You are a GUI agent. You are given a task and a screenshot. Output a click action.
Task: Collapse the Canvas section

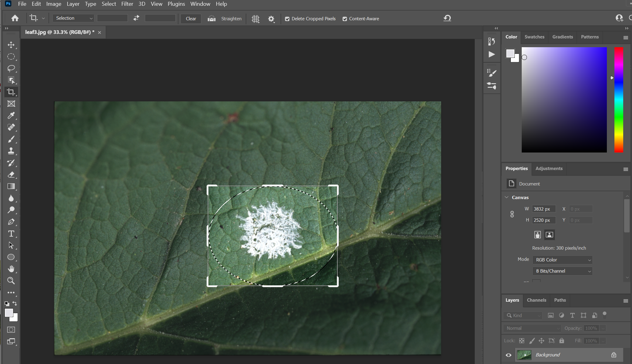pyautogui.click(x=507, y=197)
